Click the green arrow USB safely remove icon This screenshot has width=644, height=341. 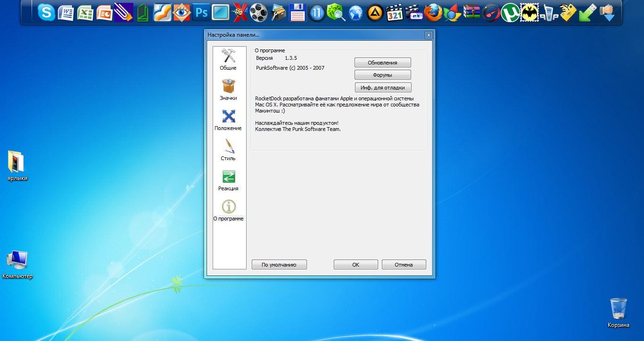coord(588,13)
